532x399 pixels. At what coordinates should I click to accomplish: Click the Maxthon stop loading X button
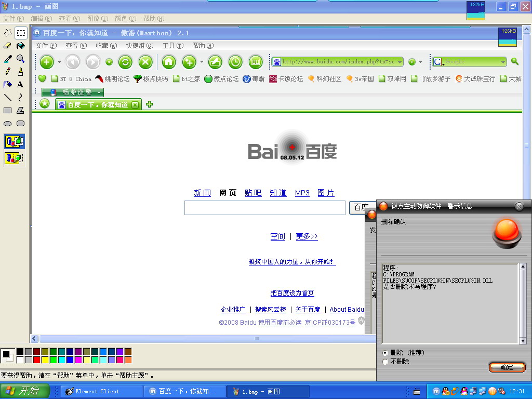[145, 62]
